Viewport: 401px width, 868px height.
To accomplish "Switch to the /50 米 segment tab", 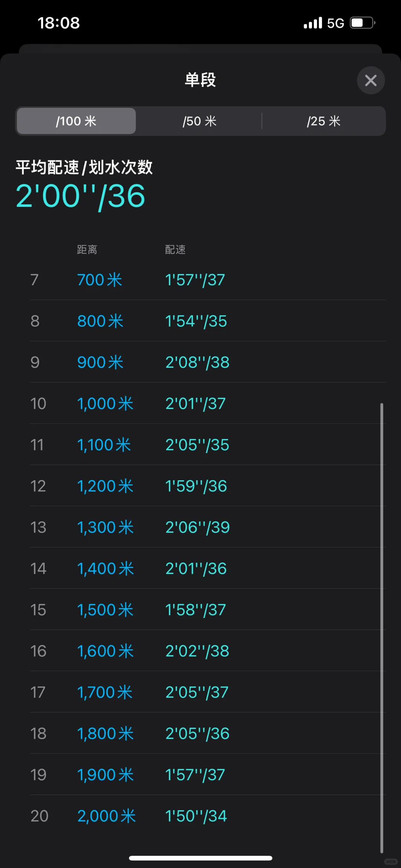I will [199, 121].
